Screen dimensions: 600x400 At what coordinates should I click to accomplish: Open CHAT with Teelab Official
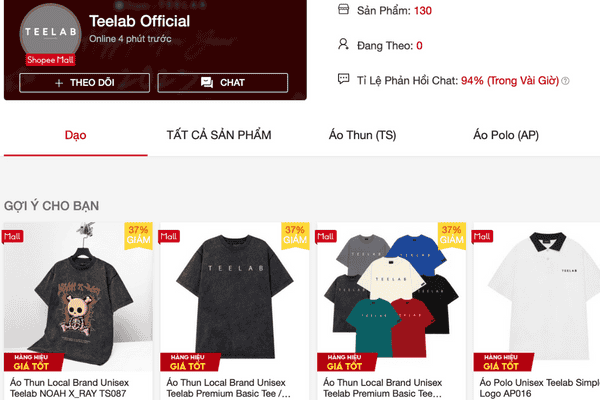pyautogui.click(x=223, y=83)
